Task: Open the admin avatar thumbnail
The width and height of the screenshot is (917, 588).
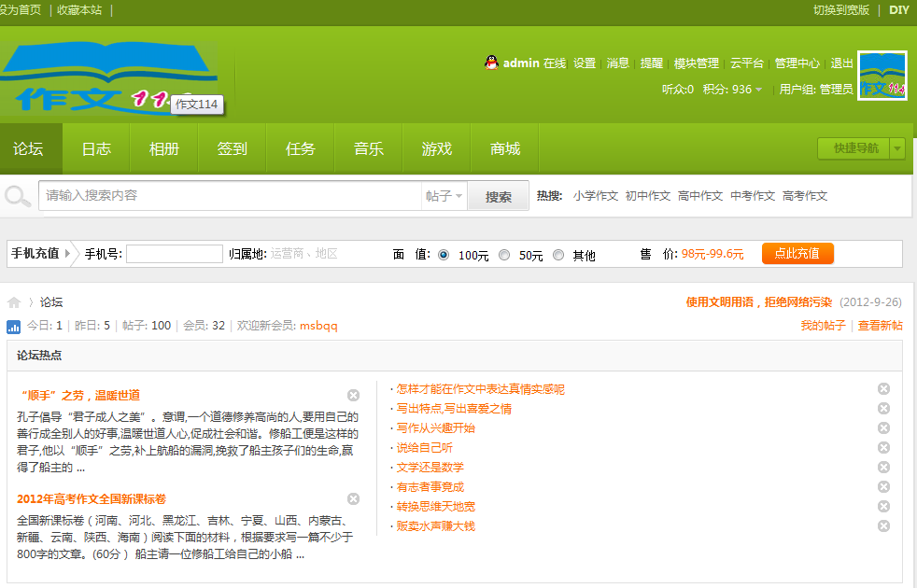Action: pos(882,76)
